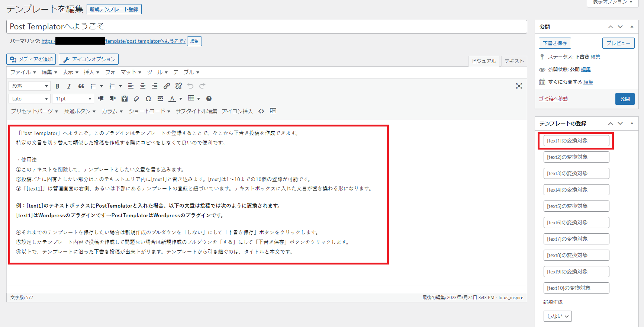Decrease the paragraph indent

[x=101, y=99]
